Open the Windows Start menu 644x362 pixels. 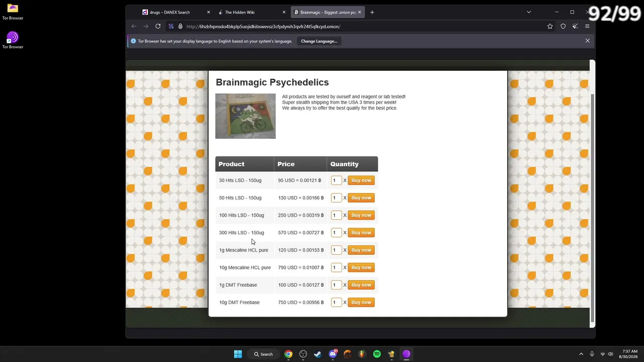238,354
